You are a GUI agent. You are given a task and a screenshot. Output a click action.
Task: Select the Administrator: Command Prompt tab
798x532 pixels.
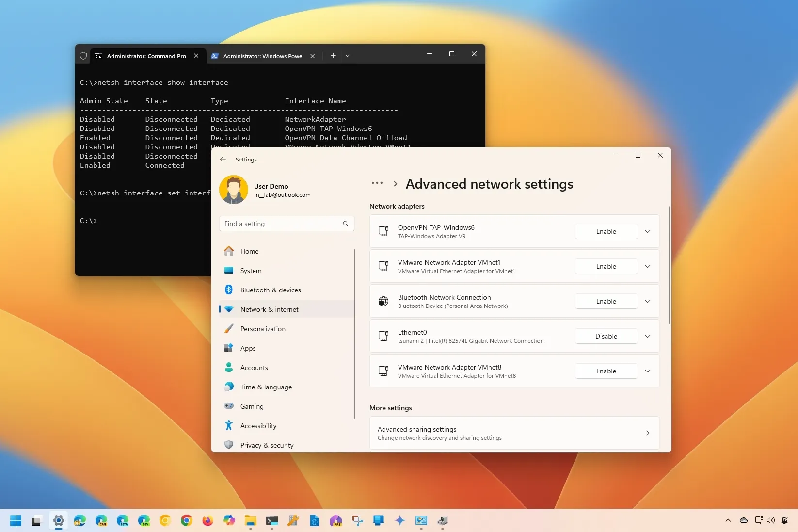pyautogui.click(x=145, y=56)
